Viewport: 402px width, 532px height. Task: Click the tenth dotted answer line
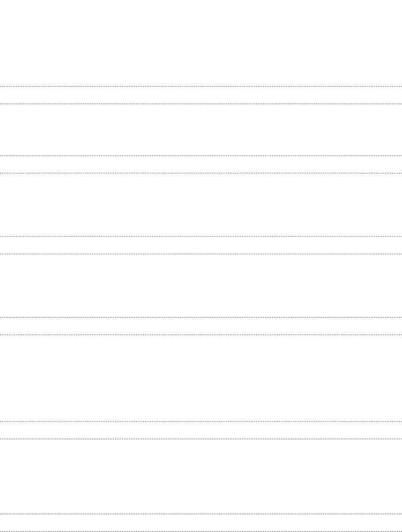tap(201, 439)
